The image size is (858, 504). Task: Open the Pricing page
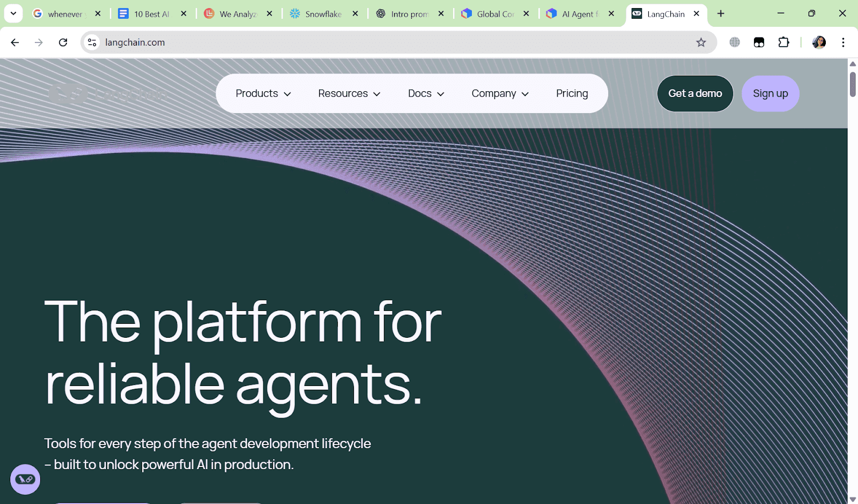[572, 93]
